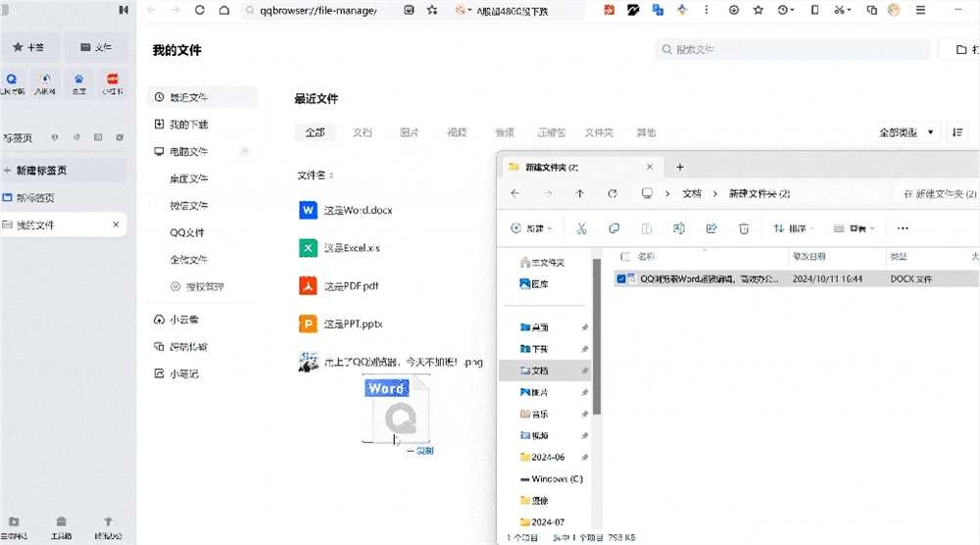Select 图片 filter tab
The image size is (980, 545).
click(410, 132)
